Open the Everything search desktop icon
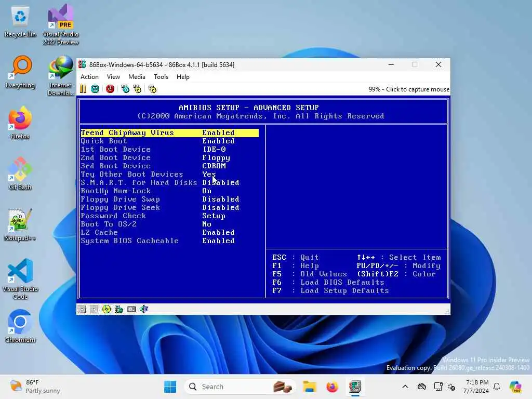 [20, 73]
